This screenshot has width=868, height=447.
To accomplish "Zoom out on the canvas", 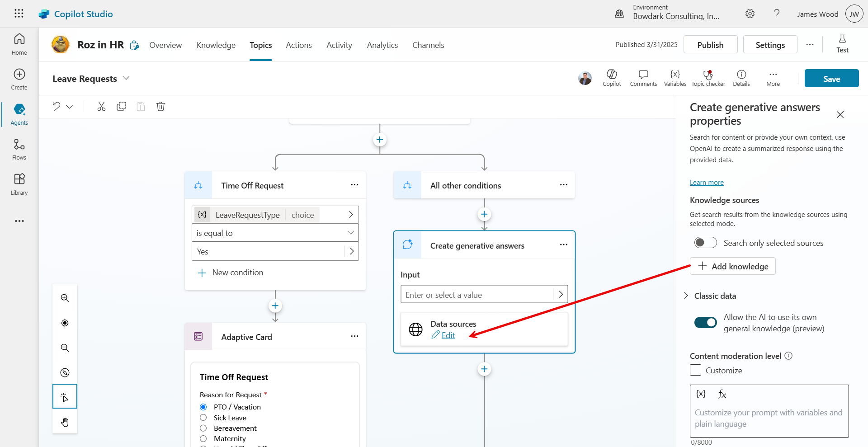I will click(x=65, y=348).
